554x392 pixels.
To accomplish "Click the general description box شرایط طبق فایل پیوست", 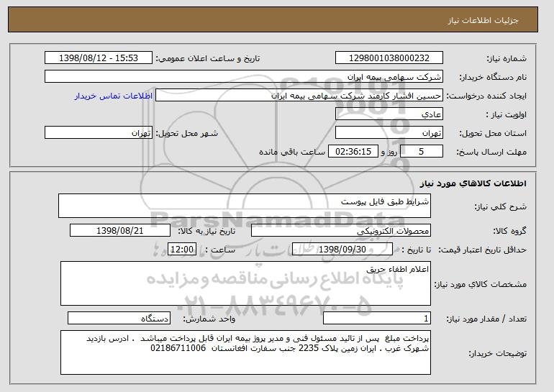I will click(245, 206).
